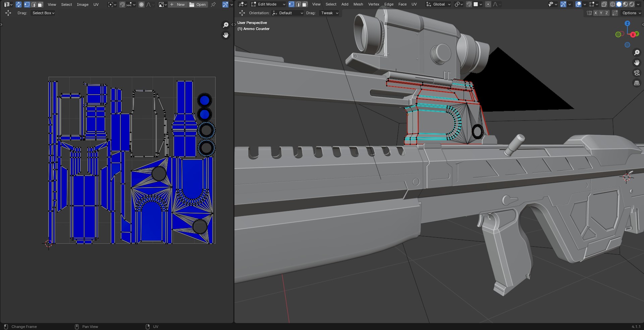Screen dimensions: 644x330
Task: Open Global transform orientation dropdown
Action: click(438, 4)
